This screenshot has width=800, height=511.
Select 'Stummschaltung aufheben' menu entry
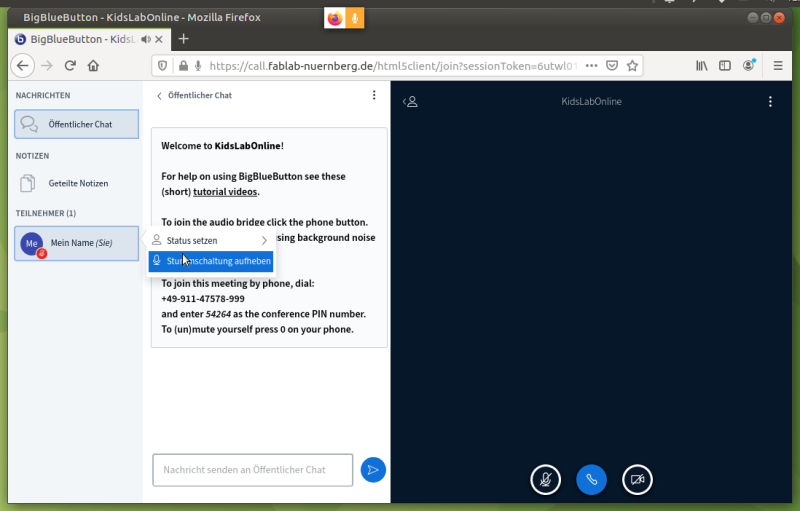pyautogui.click(x=210, y=261)
